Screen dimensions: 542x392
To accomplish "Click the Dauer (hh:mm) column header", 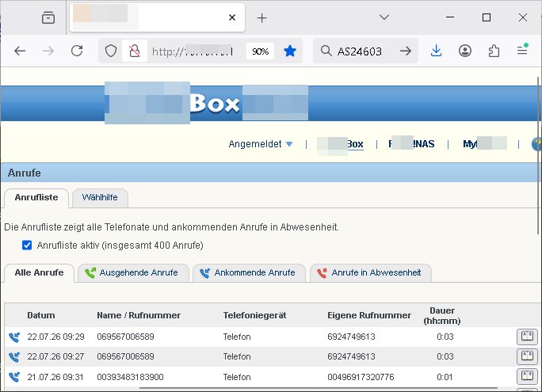I will tap(442, 316).
